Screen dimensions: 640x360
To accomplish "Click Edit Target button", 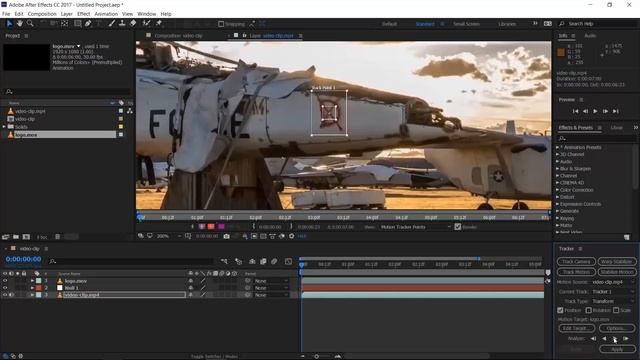I will point(576,328).
